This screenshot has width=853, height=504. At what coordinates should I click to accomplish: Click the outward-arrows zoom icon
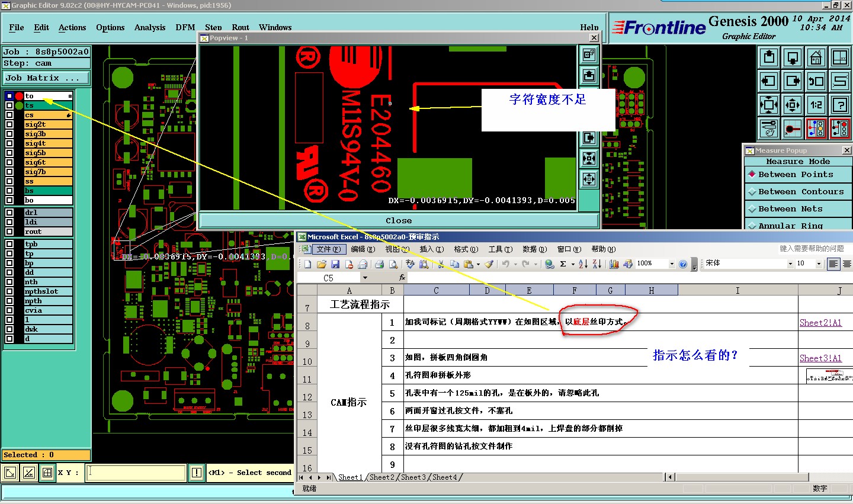(793, 105)
